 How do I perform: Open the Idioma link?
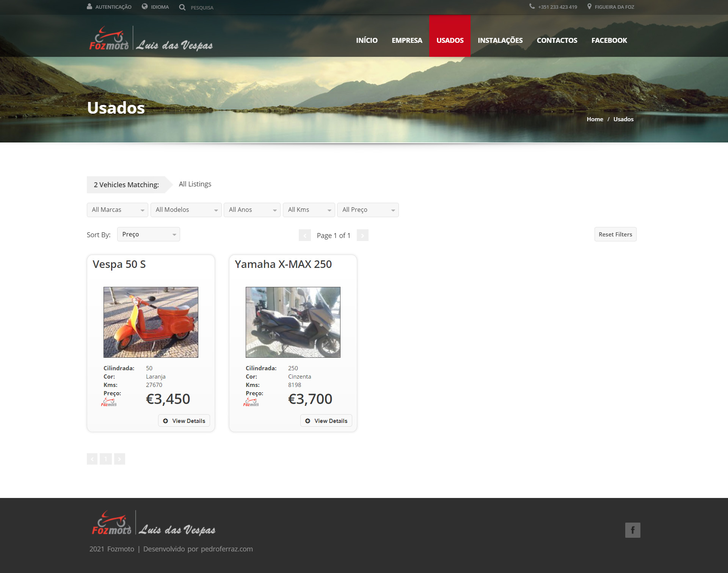point(160,7)
